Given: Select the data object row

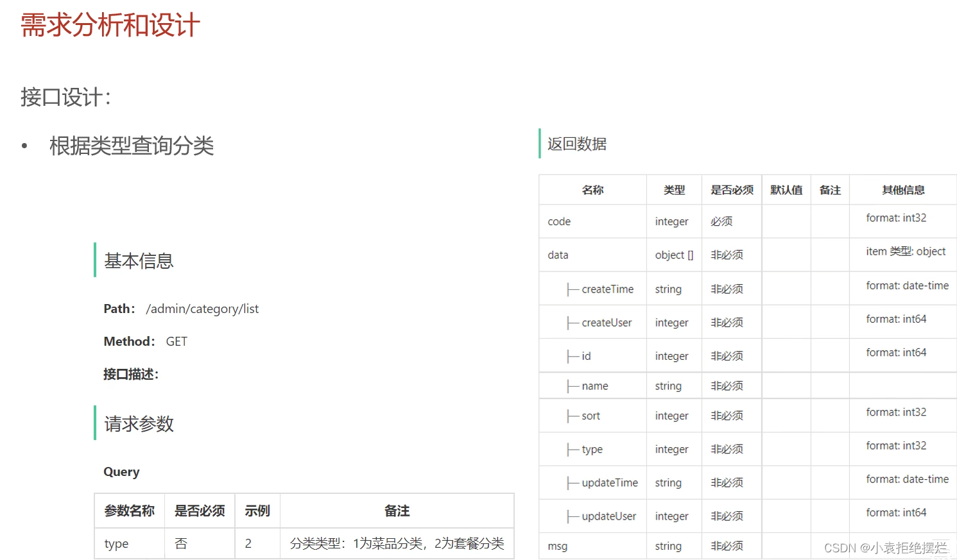Looking at the screenshot, I should (x=557, y=255).
